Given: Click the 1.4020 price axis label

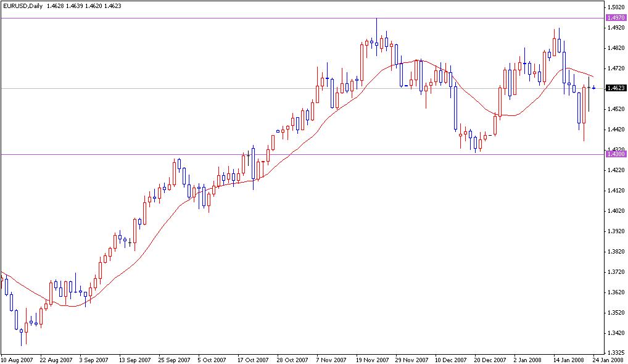Looking at the screenshot, I should [x=616, y=211].
